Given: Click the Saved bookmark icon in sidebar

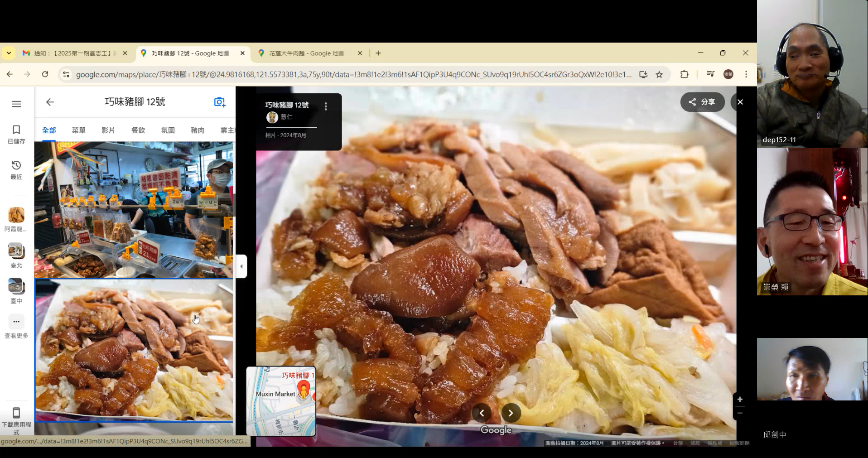Looking at the screenshot, I should coord(16,130).
